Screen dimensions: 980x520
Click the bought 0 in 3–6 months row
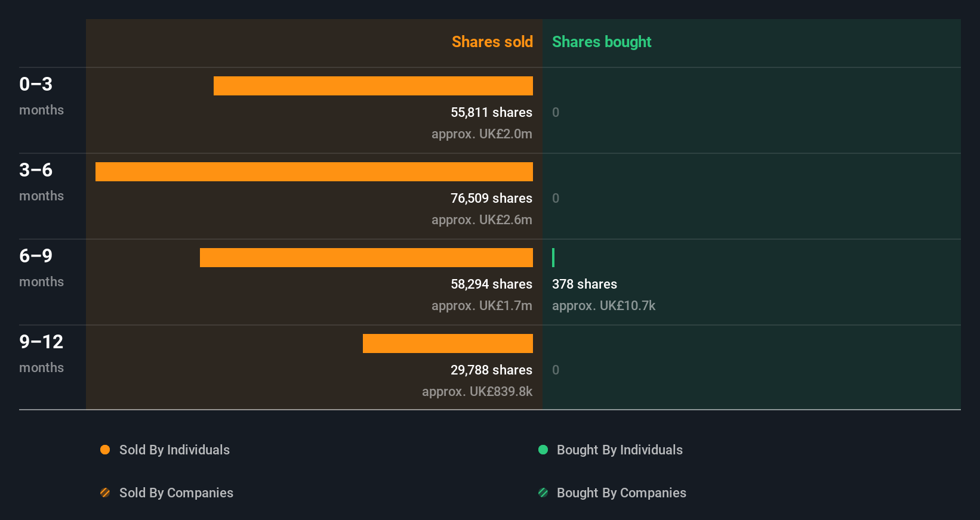556,198
